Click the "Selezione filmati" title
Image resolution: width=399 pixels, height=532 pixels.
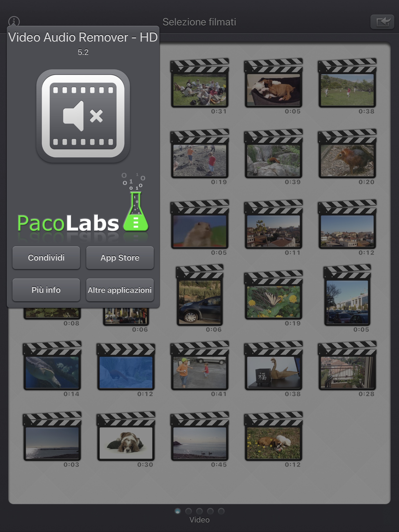199,22
